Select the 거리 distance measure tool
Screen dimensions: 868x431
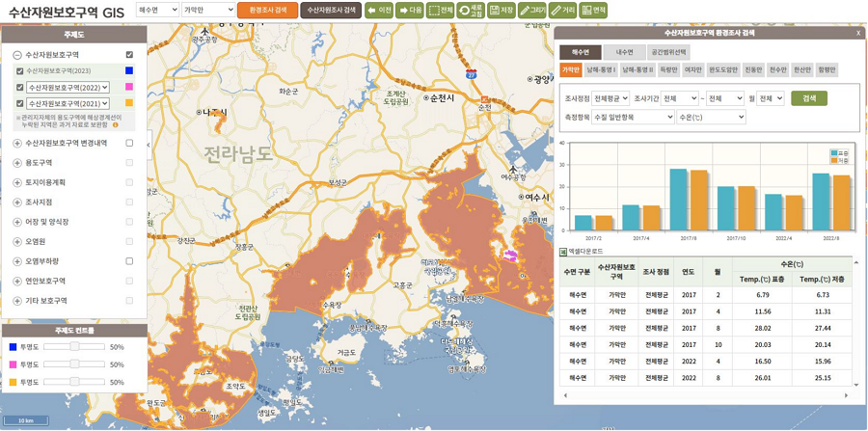pyautogui.click(x=562, y=10)
